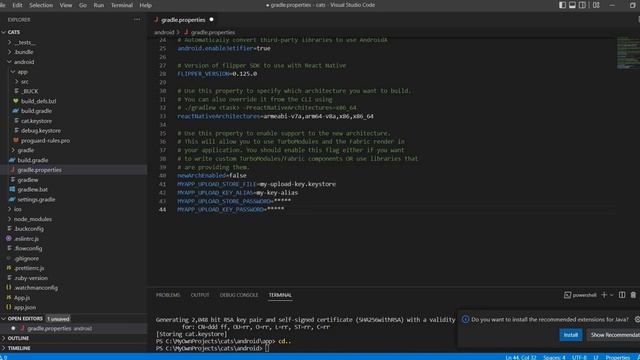Open the .flowconfig file
This screenshot has height=360, width=640.
(x=28, y=249)
